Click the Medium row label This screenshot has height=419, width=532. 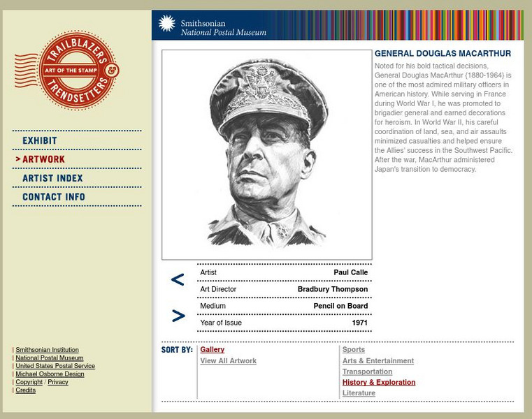[x=213, y=306]
